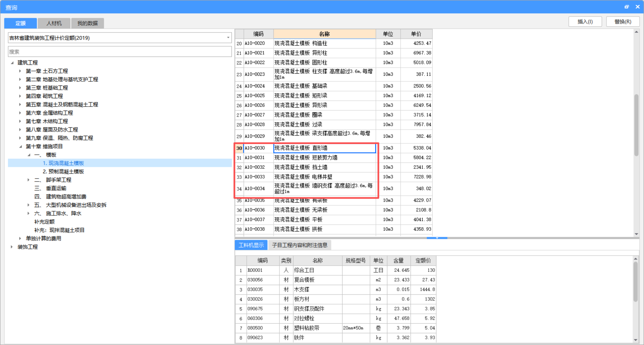Expand 第七章 木结构工程 node
The height and width of the screenshot is (345, 644).
(x=20, y=121)
